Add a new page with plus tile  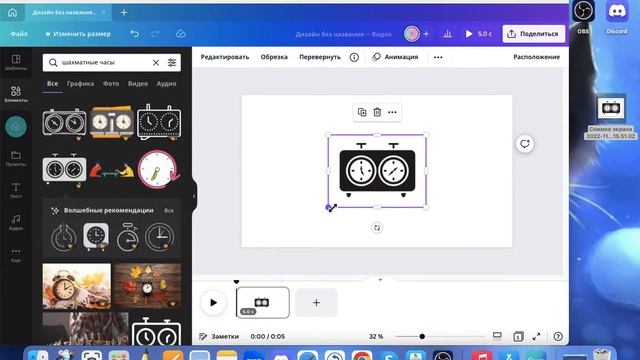click(x=316, y=302)
